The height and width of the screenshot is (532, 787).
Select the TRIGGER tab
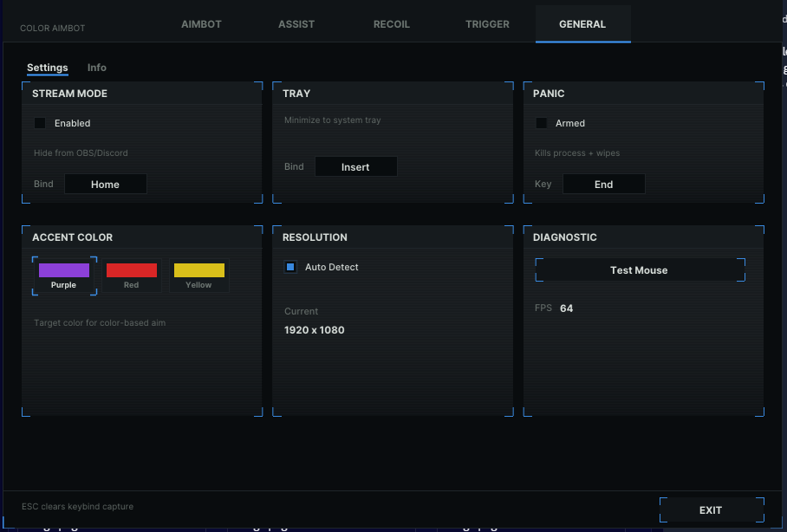(x=487, y=24)
